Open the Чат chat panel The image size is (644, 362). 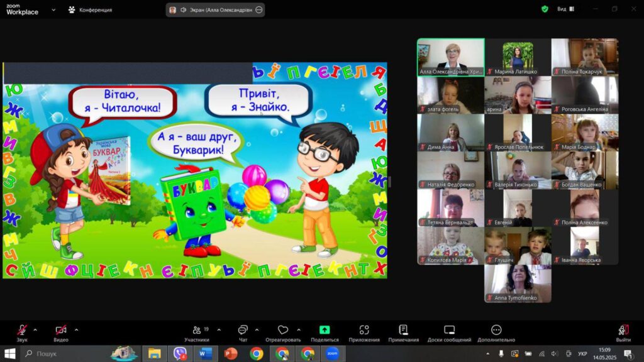click(x=243, y=333)
